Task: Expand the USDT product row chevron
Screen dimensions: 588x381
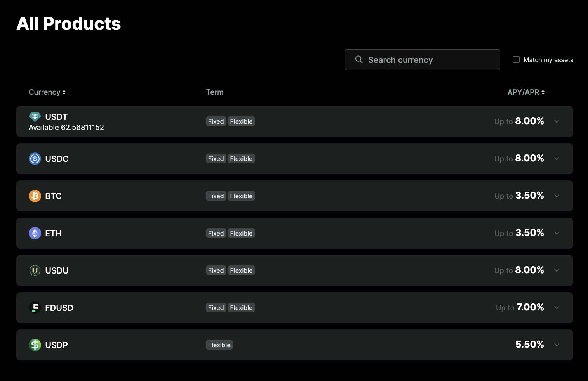Action: coord(557,121)
